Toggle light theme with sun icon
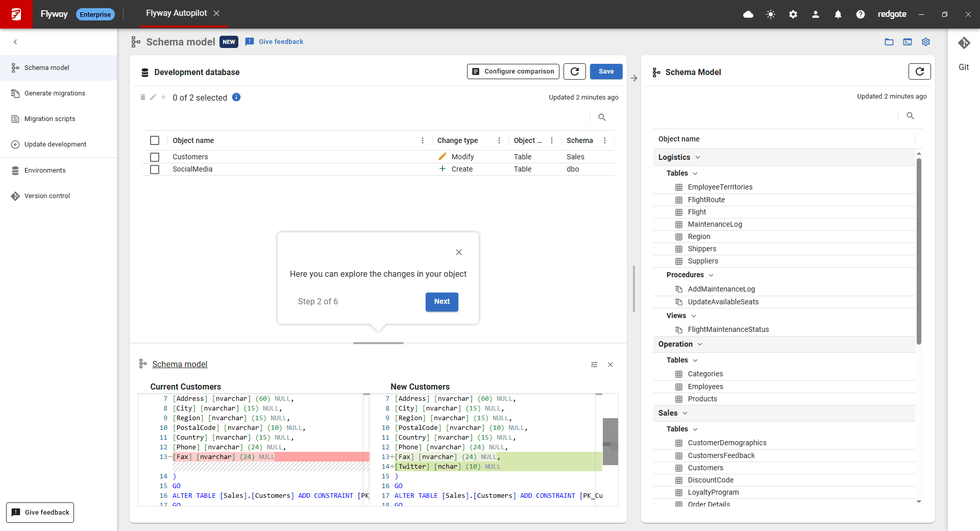Viewport: 980px width, 531px height. pyautogui.click(x=771, y=14)
